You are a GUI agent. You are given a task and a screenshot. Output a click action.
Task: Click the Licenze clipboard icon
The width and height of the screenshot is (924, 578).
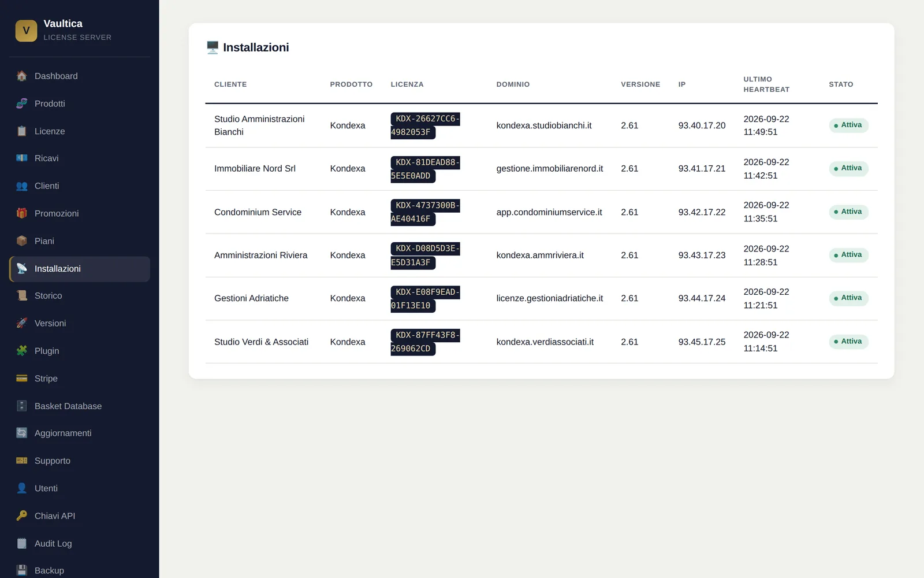tap(22, 131)
